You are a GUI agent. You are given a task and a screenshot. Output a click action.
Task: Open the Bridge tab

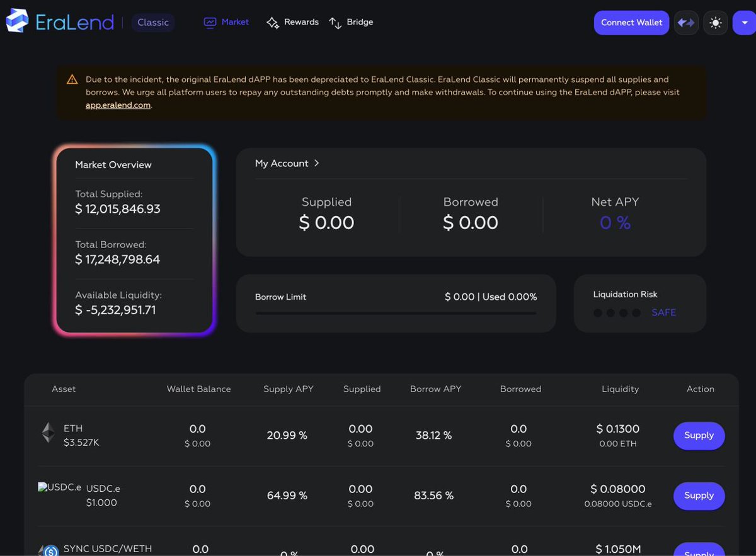click(360, 22)
